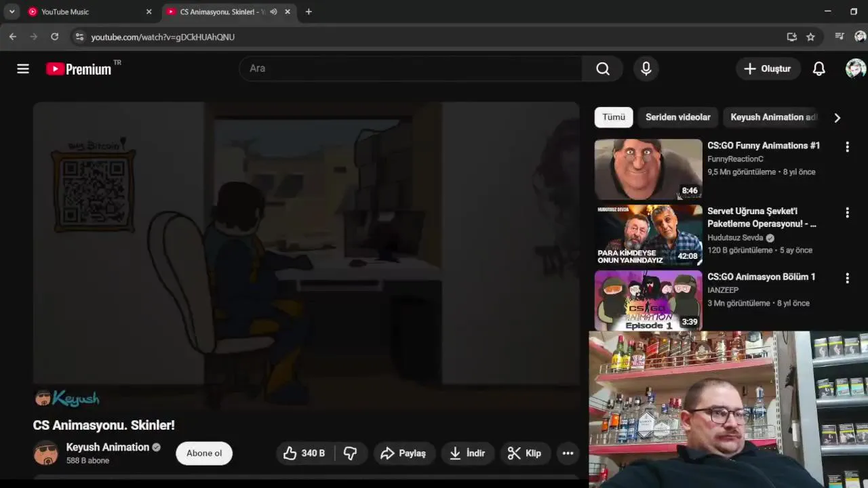Open Servet Uğruna Şevket'i Paketleme title

click(762, 218)
